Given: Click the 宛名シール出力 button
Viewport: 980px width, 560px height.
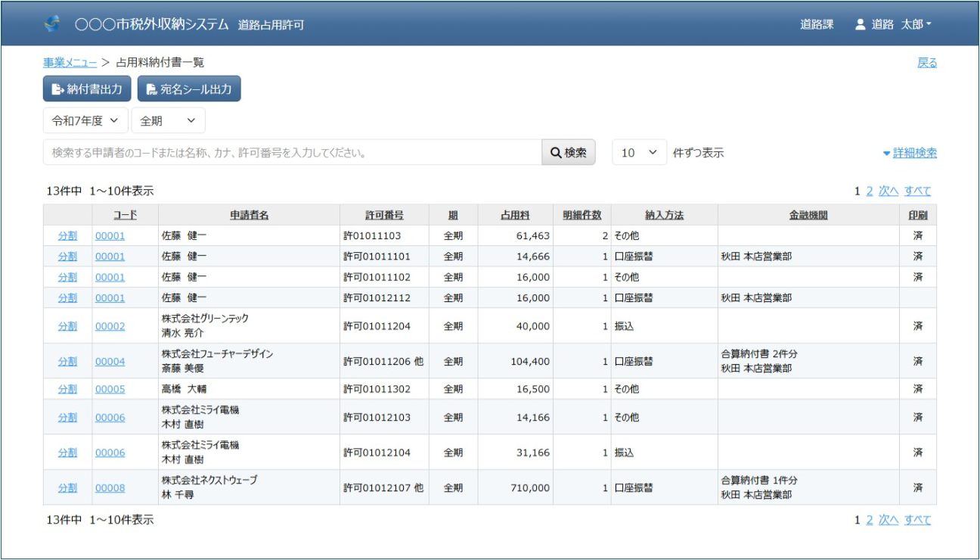Looking at the screenshot, I should (x=189, y=89).
